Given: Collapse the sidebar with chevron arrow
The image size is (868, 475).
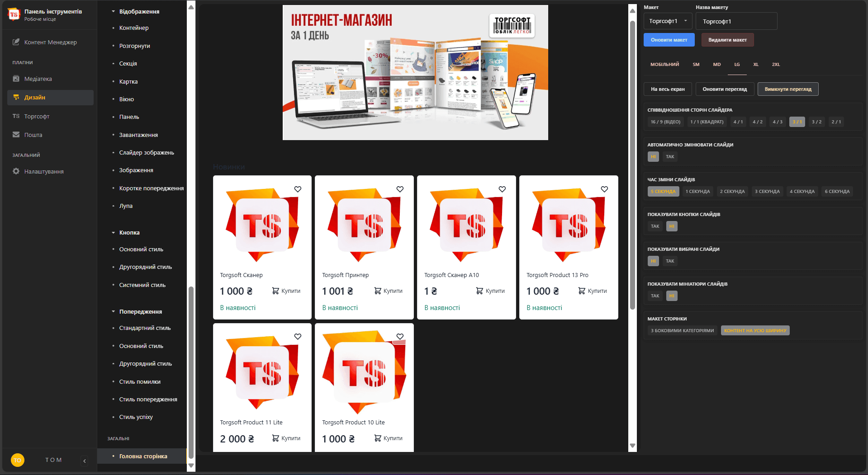Looking at the screenshot, I should click(x=85, y=461).
